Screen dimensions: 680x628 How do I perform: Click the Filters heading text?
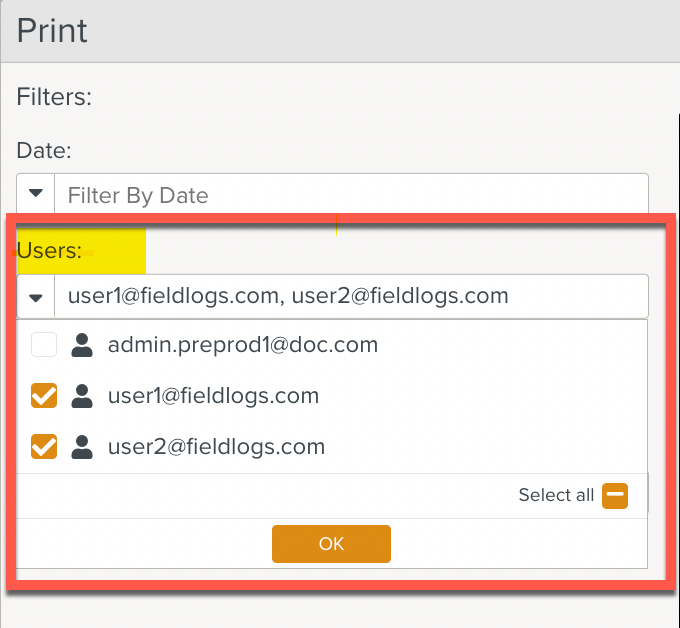click(x=54, y=97)
